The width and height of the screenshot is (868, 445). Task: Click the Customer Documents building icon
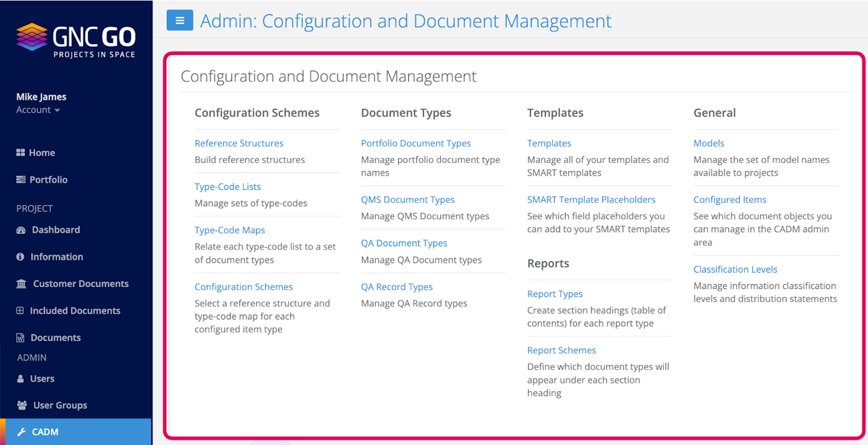[22, 284]
